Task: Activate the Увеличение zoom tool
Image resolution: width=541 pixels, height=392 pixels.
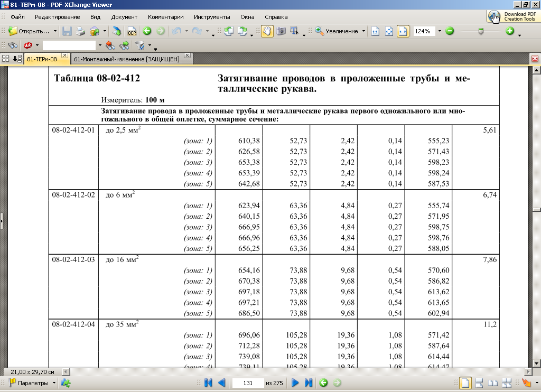Action: coord(337,31)
